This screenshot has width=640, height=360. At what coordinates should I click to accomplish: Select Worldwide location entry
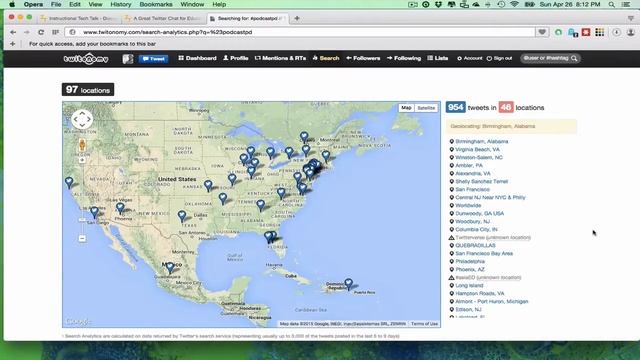(468, 205)
